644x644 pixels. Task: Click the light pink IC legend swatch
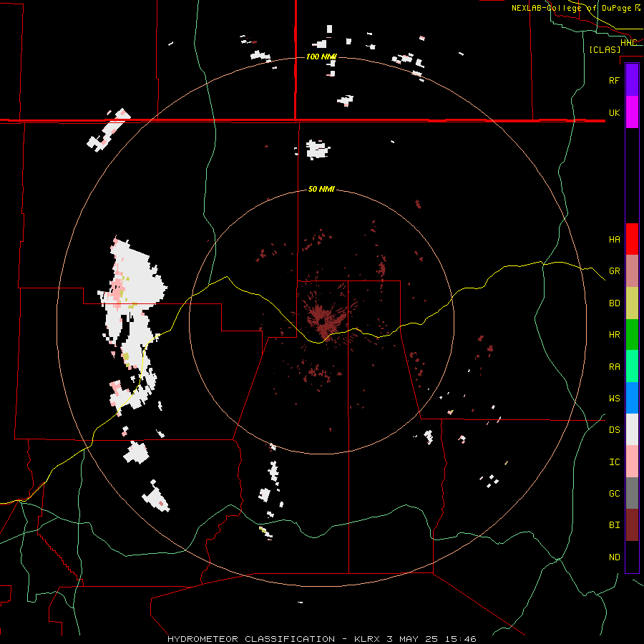632,462
